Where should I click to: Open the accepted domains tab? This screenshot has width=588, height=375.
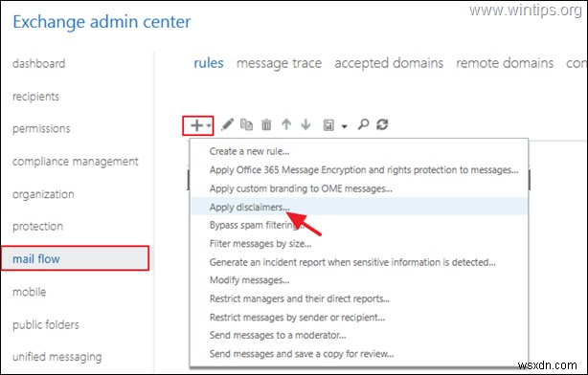pyautogui.click(x=389, y=63)
